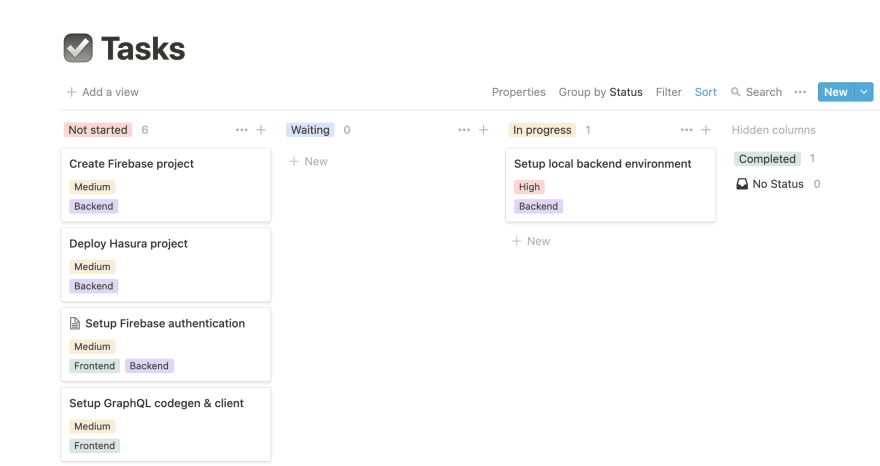Open the Not started column options menu

coord(241,130)
